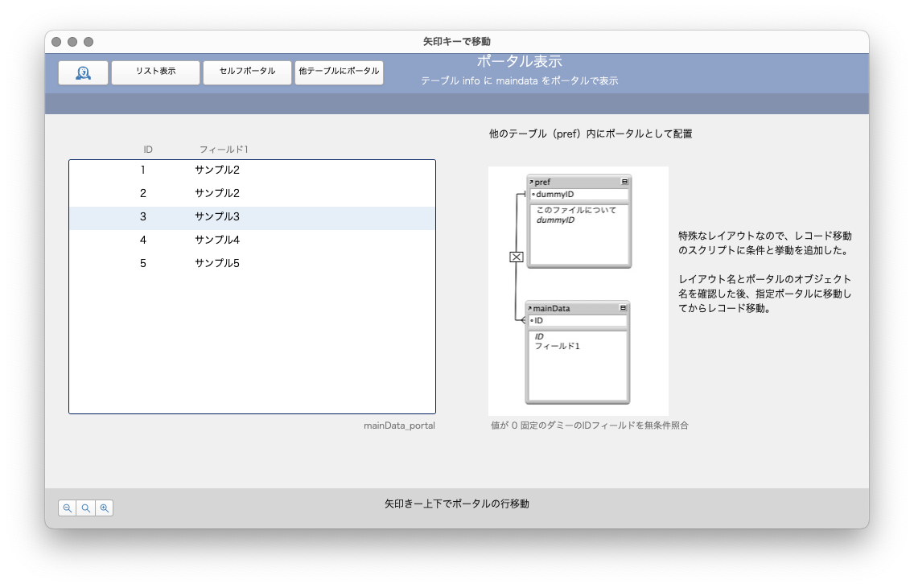Click the mainData table arrow icon
The height and width of the screenshot is (588, 914).
(x=530, y=308)
